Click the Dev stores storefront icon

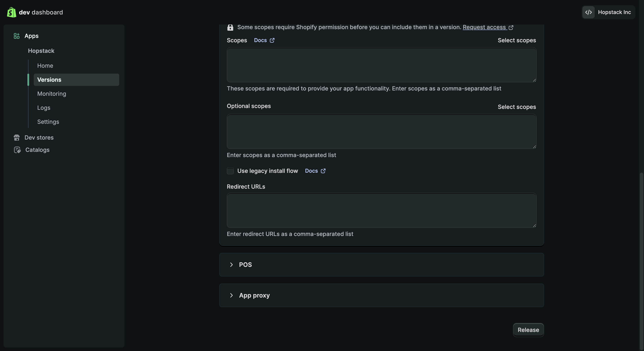tap(17, 138)
